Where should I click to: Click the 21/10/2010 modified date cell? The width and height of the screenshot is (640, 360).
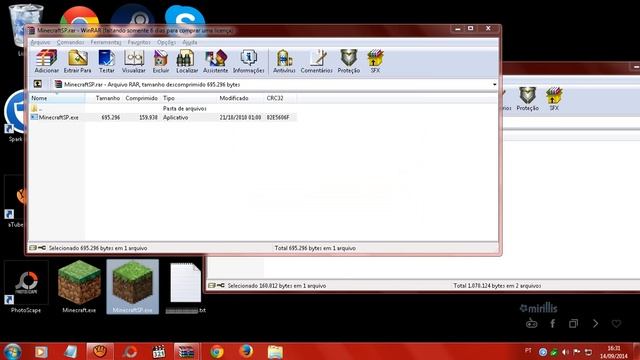(240, 117)
